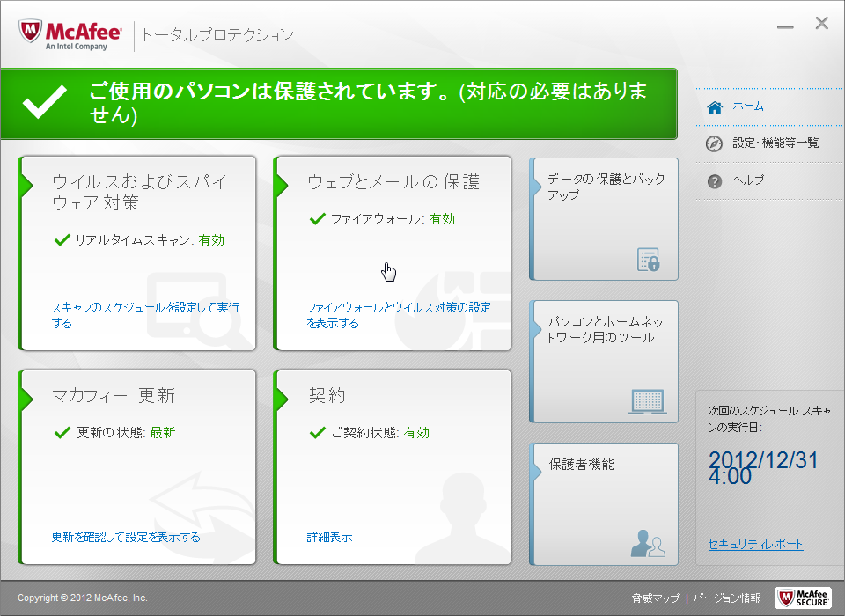Expand the マカフィー 更新 panel
This screenshot has width=845, height=616.
pyautogui.click(x=114, y=396)
